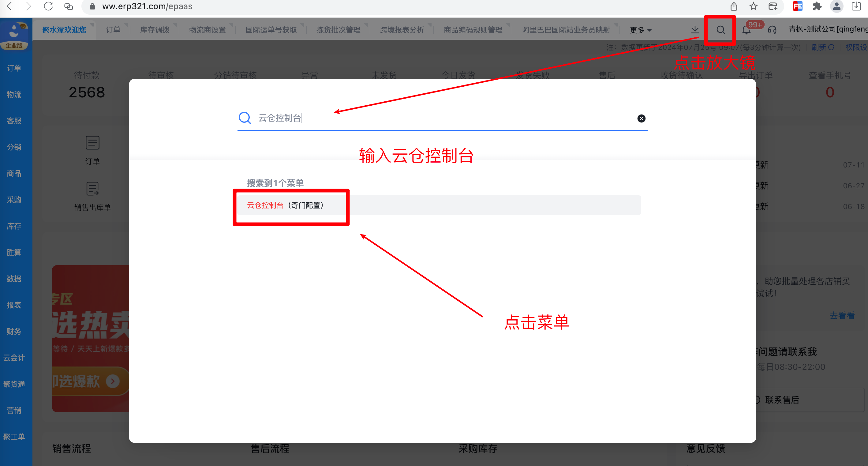Viewport: 868px width, 466px height.
Task: Click the red FE extension icon
Action: click(798, 6)
